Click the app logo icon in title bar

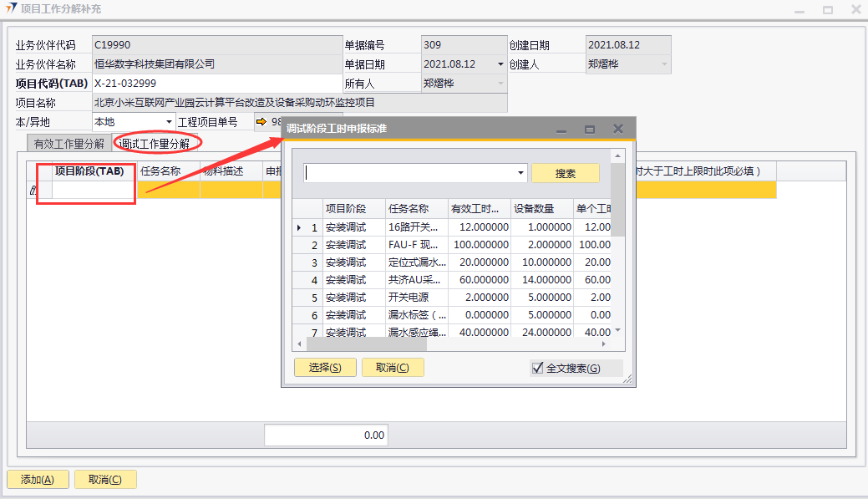pyautogui.click(x=12, y=9)
